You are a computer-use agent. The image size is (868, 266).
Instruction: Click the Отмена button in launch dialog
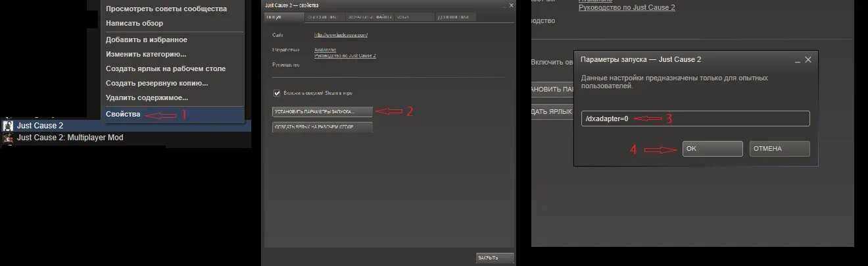click(779, 149)
